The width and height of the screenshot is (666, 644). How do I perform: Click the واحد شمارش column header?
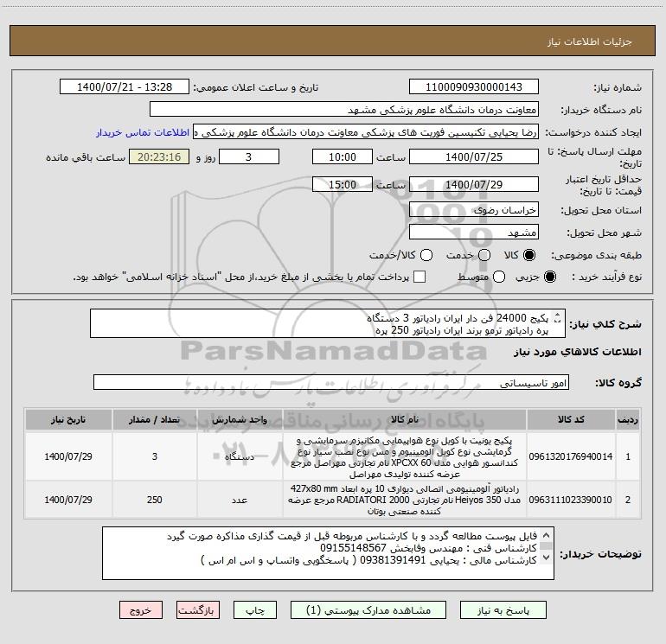coord(240,419)
